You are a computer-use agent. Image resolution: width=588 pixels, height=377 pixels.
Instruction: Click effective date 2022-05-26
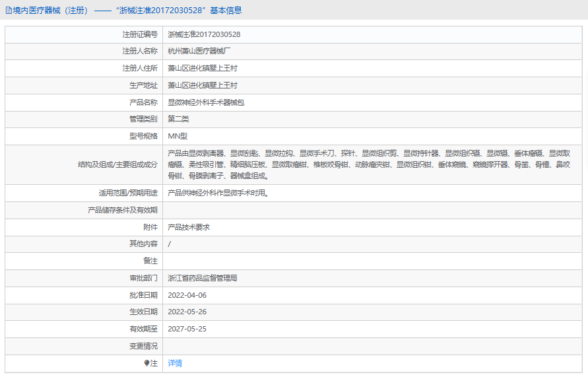(187, 312)
